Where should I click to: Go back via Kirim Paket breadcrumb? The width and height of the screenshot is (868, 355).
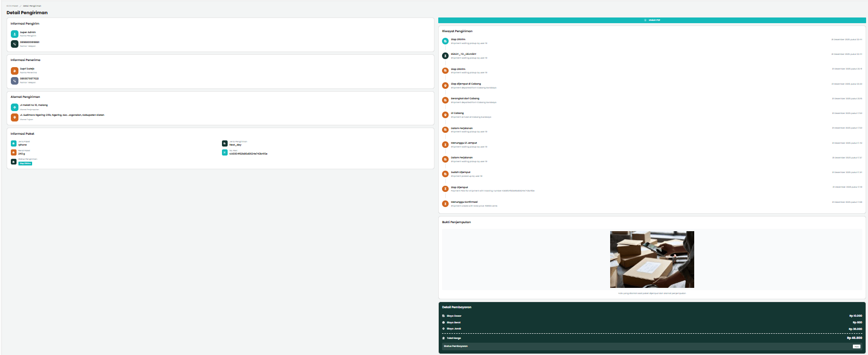click(x=12, y=6)
